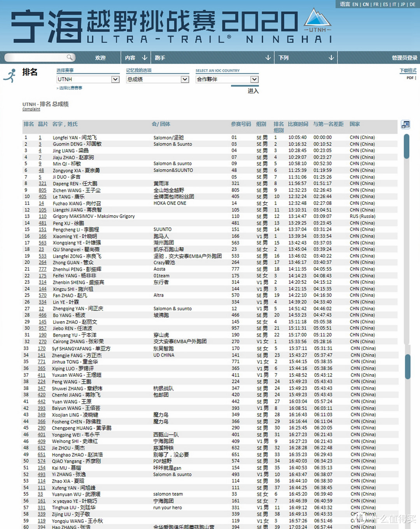Open the 下列 menu
The image size is (420, 529).
(x=283, y=58)
